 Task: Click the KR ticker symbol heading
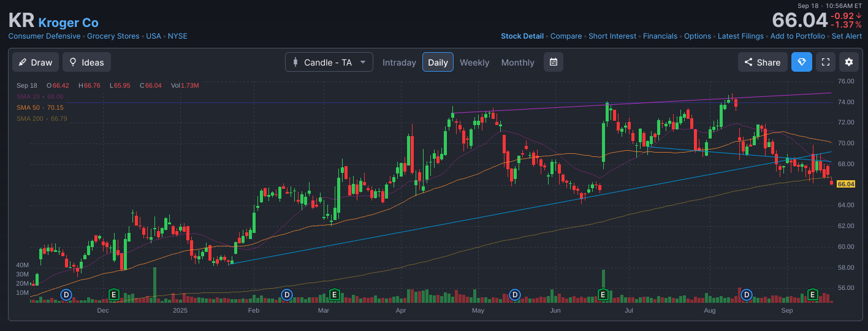click(21, 21)
